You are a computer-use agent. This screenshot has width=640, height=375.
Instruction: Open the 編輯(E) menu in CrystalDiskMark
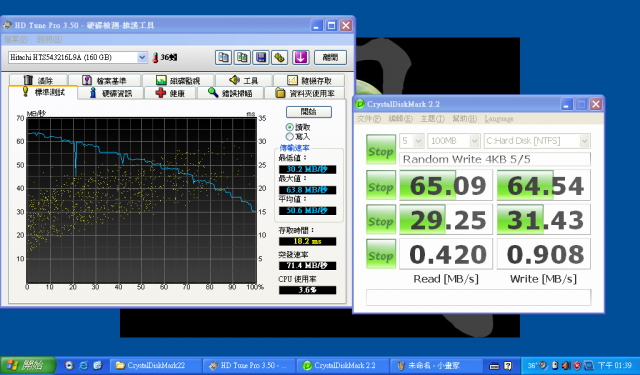pyautogui.click(x=400, y=119)
